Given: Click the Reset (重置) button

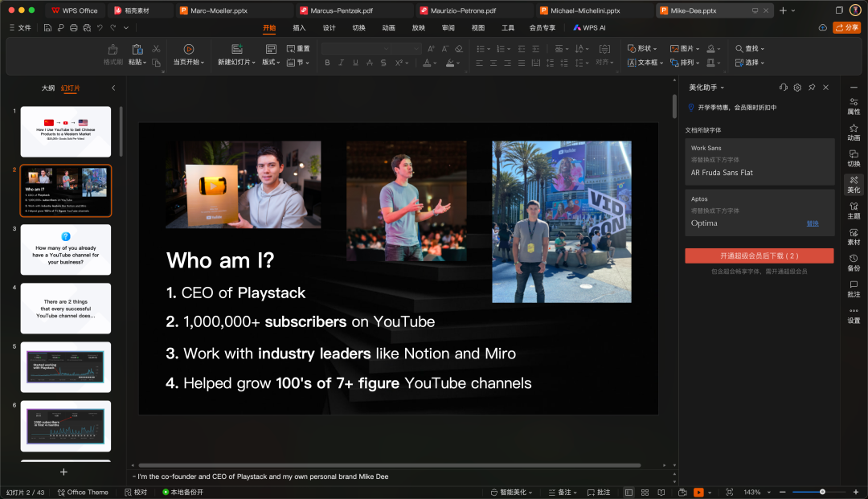Looking at the screenshot, I should 298,49.
